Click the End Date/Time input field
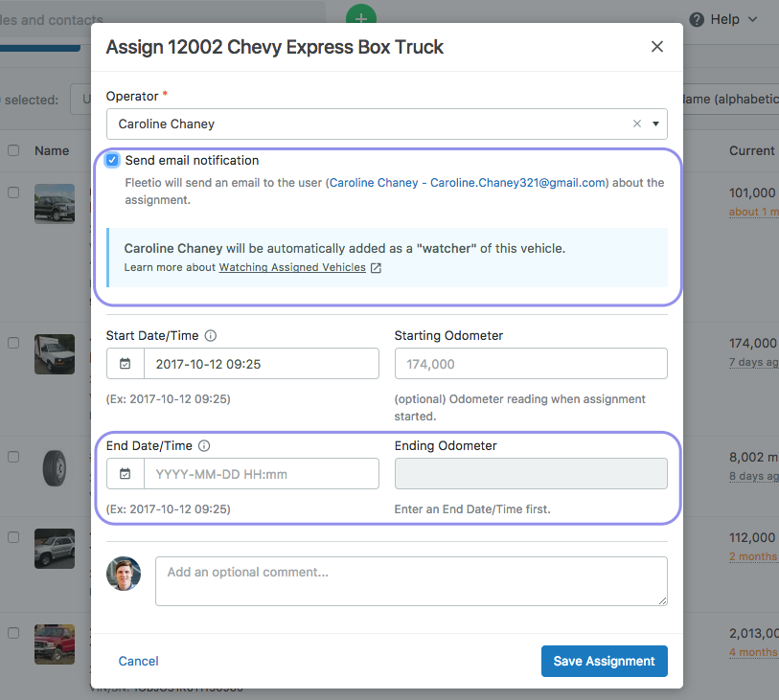Screen dimensions: 779x700 [x=261, y=474]
